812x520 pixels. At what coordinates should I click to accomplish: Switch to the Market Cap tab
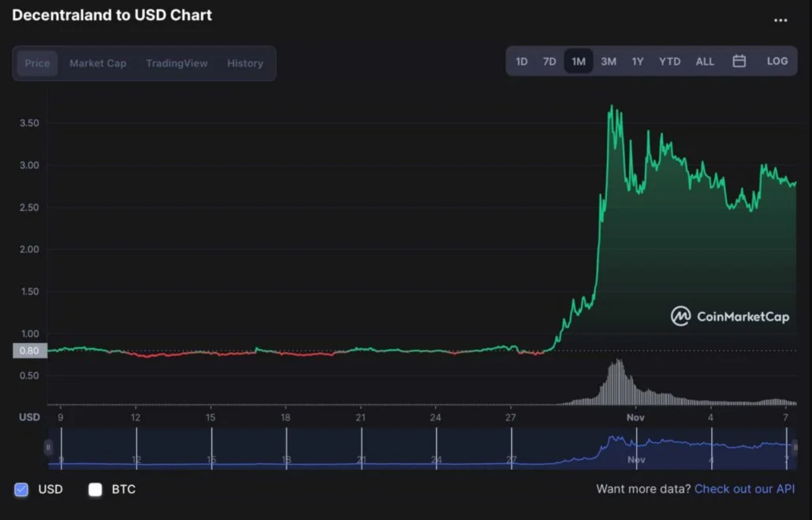click(97, 63)
